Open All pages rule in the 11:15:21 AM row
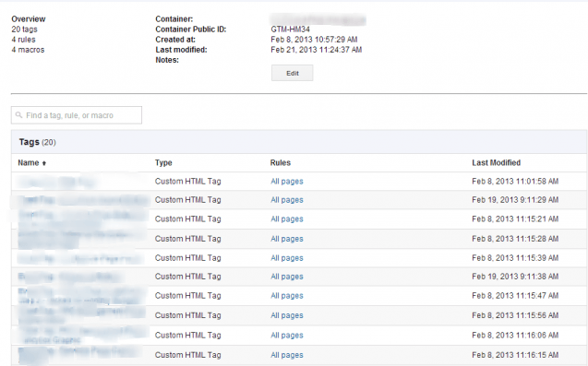Image resolution: width=588 pixels, height=366 pixels. tap(287, 219)
